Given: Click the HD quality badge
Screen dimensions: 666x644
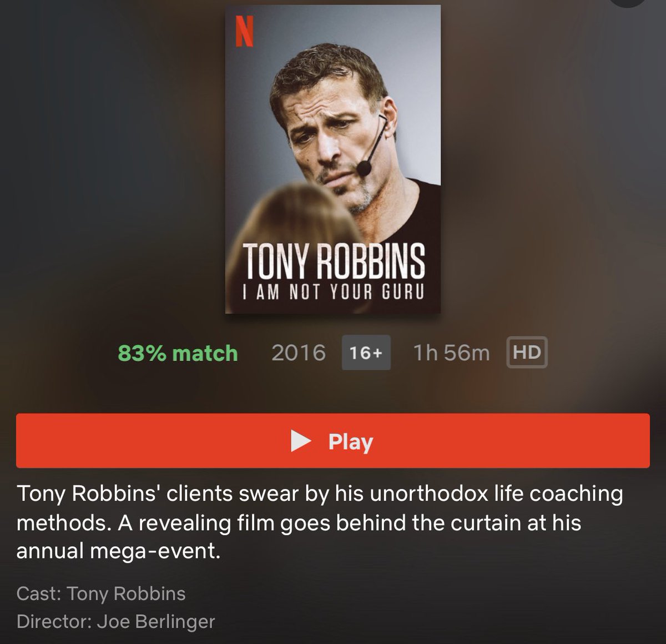Looking at the screenshot, I should (527, 353).
